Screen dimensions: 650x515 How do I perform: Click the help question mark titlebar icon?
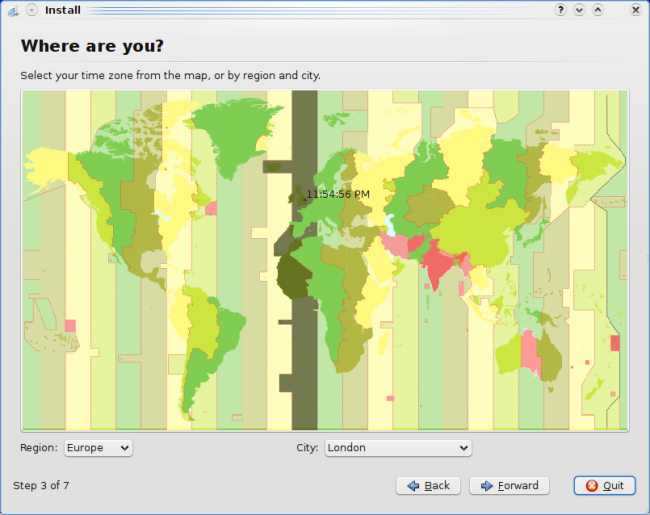pyautogui.click(x=560, y=10)
